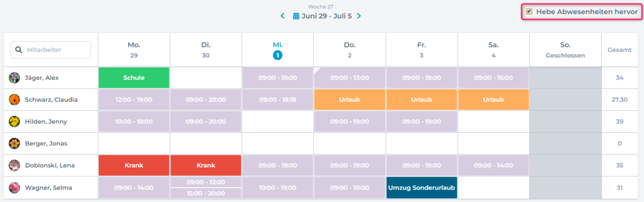The width and height of the screenshot is (644, 202).
Task: Open the calendar date picker icon
Action: (296, 16)
